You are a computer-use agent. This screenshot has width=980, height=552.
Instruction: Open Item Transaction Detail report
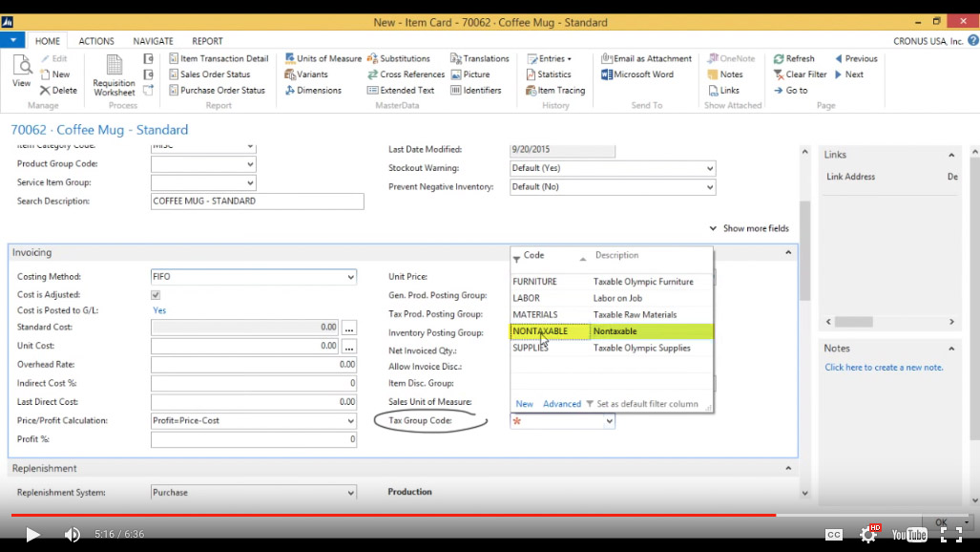point(219,58)
